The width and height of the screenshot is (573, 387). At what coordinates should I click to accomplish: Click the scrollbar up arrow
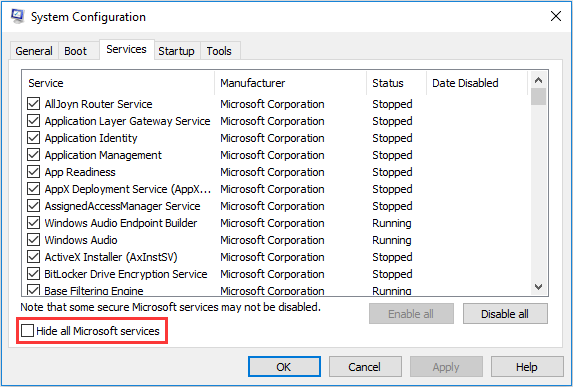(x=538, y=80)
